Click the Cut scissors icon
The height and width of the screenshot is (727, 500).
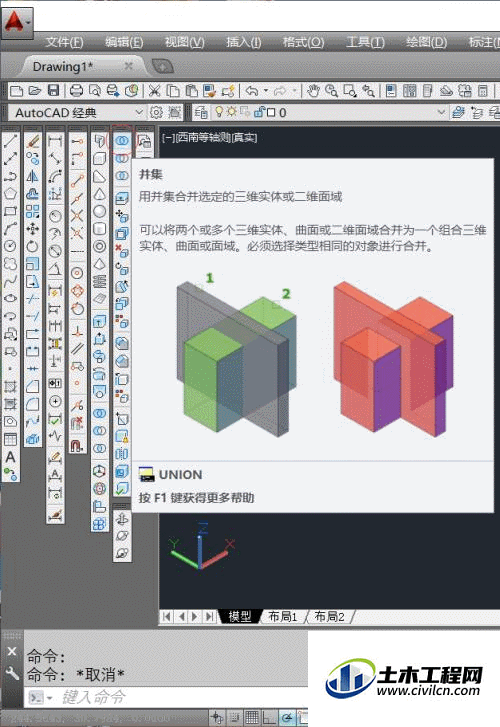coord(154,90)
